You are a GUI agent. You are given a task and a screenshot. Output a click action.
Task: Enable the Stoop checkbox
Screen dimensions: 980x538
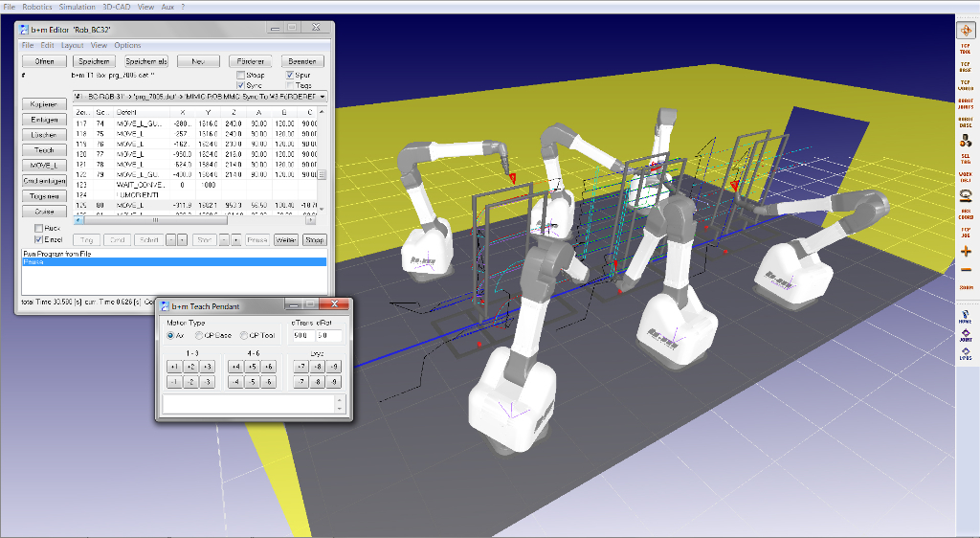[x=241, y=75]
